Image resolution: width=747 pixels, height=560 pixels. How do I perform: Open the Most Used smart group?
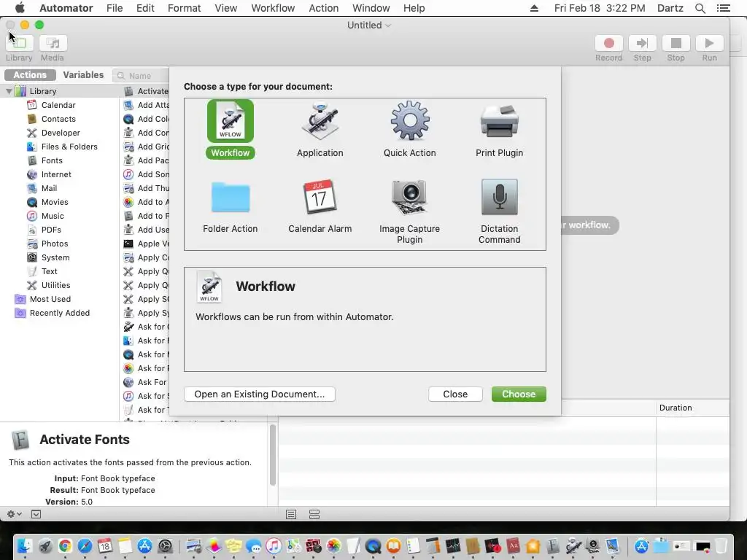point(50,298)
